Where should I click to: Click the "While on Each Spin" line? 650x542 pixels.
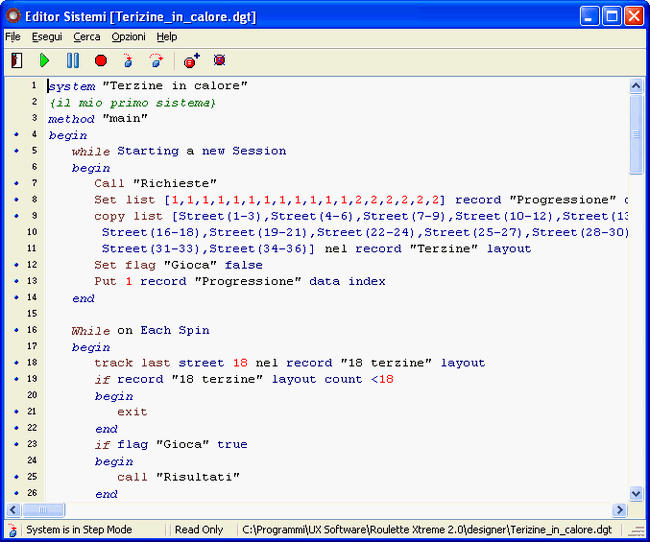141,331
